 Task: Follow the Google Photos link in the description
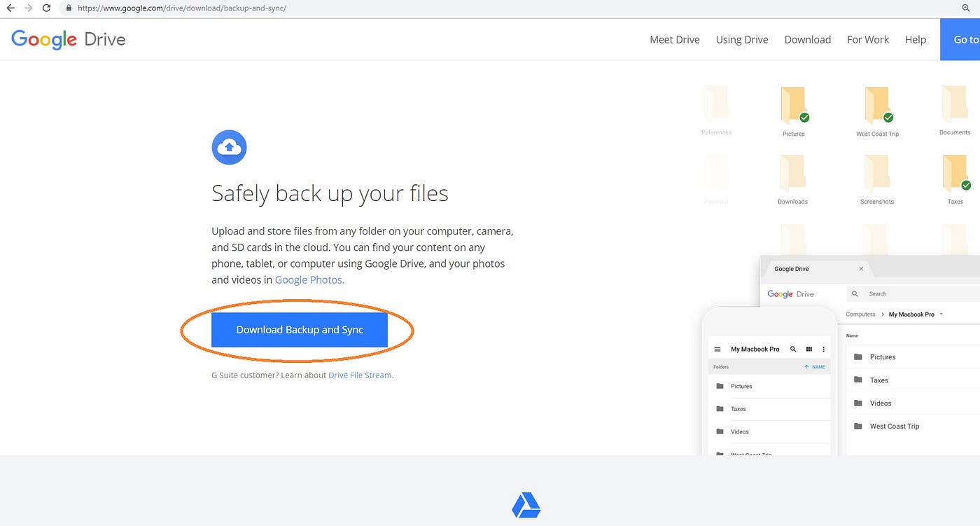(308, 279)
